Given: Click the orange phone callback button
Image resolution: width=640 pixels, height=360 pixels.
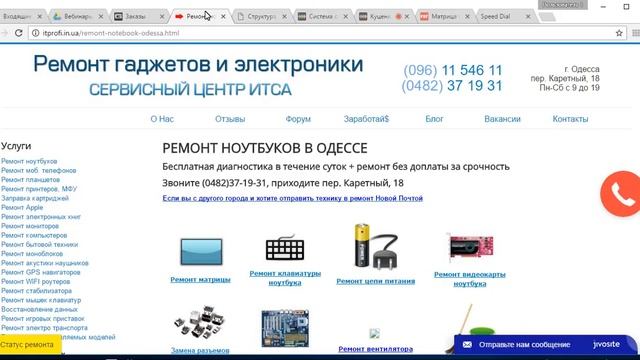Looking at the screenshot, I should click(x=621, y=193).
